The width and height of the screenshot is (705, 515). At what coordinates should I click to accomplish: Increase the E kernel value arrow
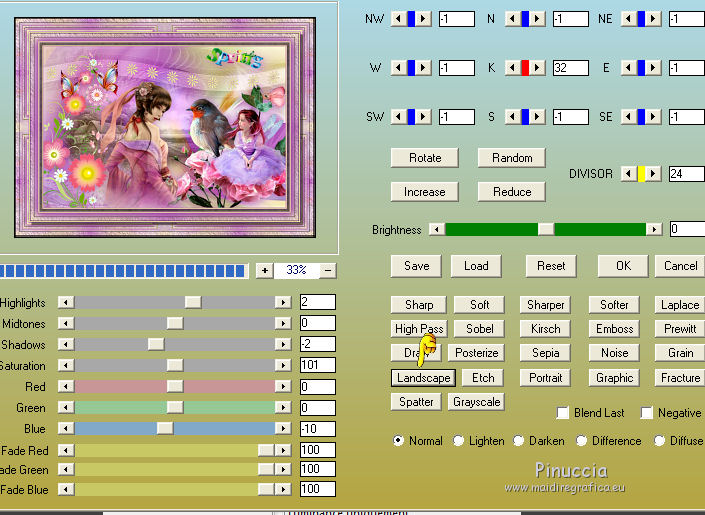pyautogui.click(x=653, y=68)
